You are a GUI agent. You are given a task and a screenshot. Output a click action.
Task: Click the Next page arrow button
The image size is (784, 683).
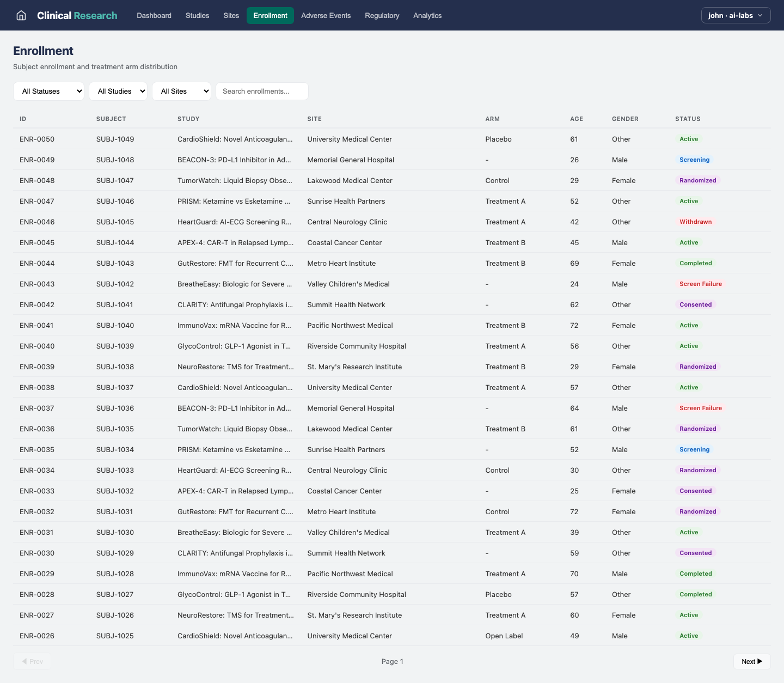[752, 661]
